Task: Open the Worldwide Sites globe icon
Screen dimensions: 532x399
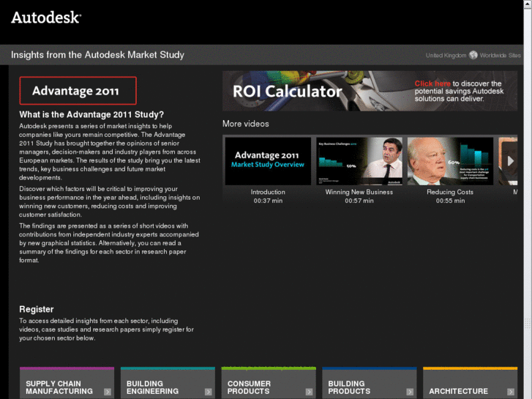Action: 473,55
